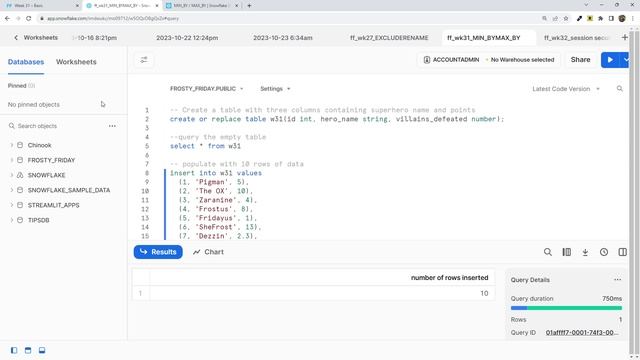This screenshot has height=360, width=640.
Task: Toggle the top editor panel layout
Action: point(28,350)
